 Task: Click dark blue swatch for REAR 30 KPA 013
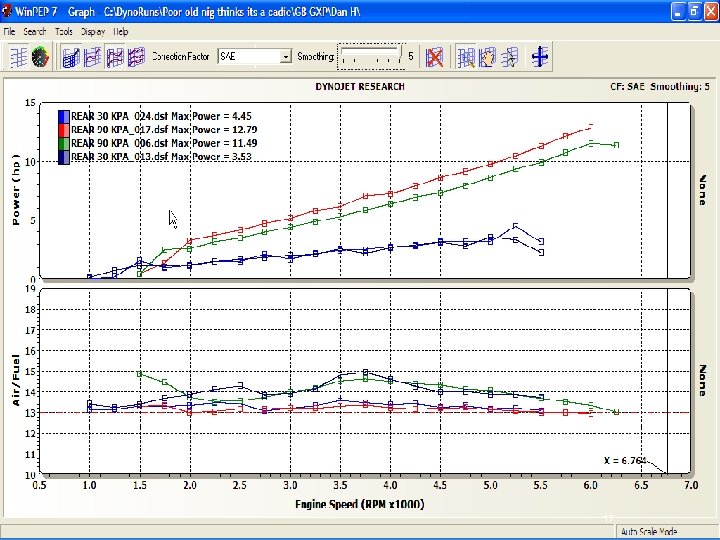(x=64, y=157)
